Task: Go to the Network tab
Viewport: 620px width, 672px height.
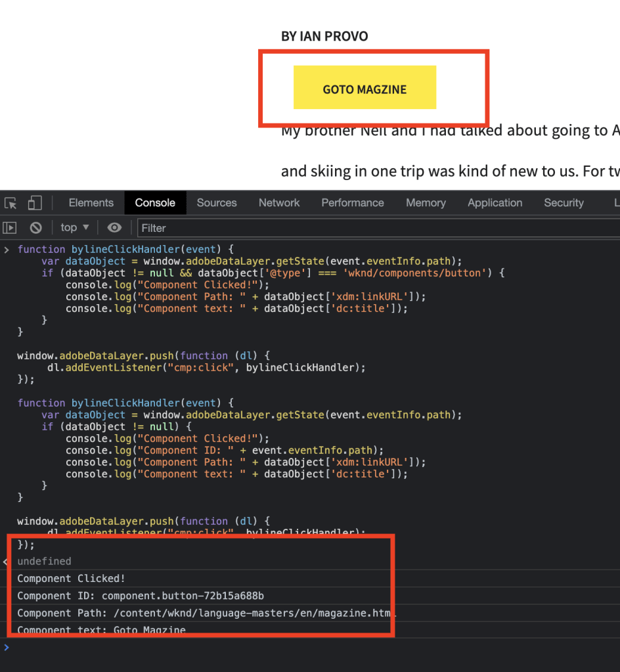Action: click(279, 203)
